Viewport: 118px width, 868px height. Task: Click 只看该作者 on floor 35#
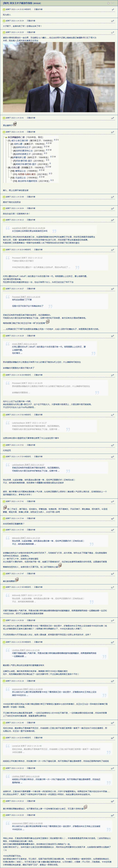click(x=31, y=289)
